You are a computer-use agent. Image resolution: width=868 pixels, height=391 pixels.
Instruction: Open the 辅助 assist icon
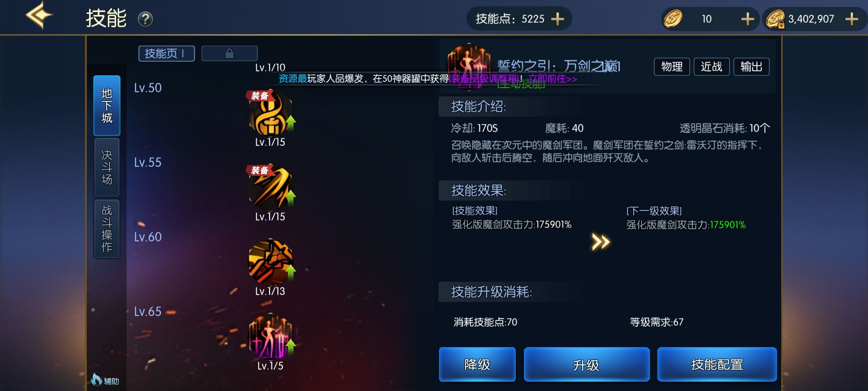coord(105,380)
